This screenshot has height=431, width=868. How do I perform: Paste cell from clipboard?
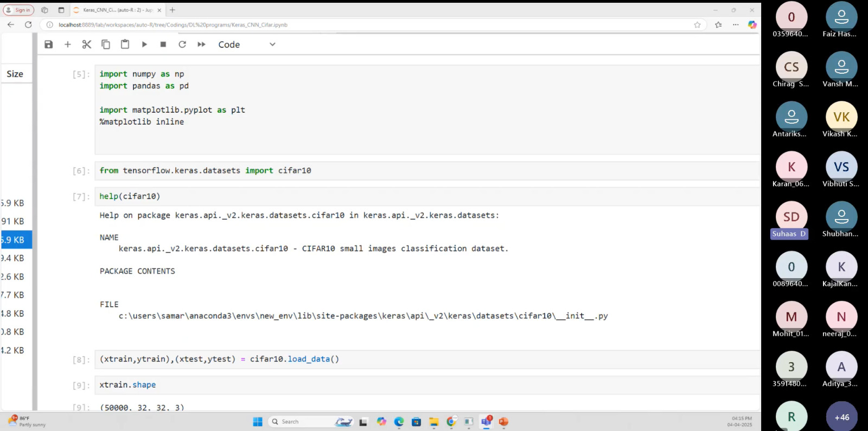pos(125,44)
